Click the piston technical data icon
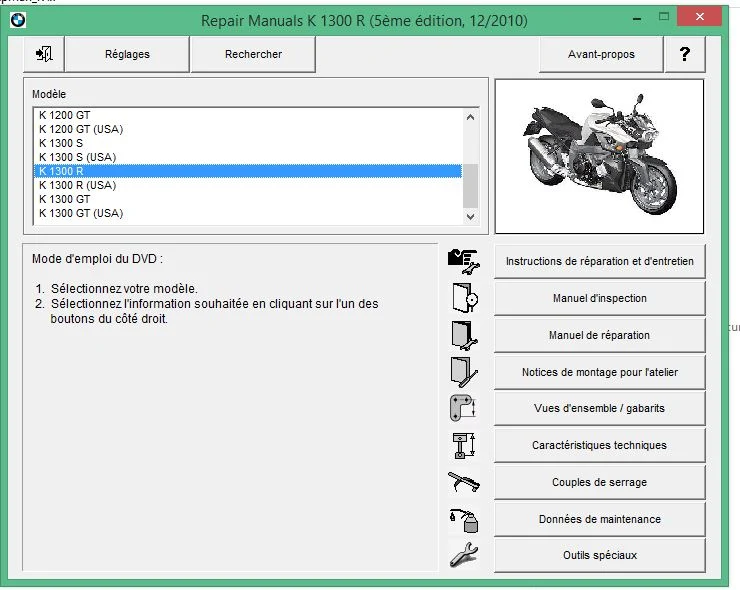 (x=463, y=446)
